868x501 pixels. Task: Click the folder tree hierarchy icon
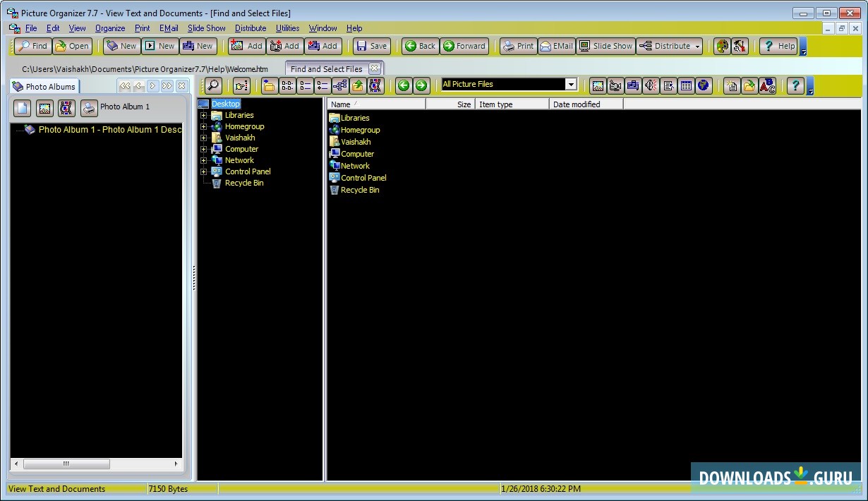pos(340,85)
